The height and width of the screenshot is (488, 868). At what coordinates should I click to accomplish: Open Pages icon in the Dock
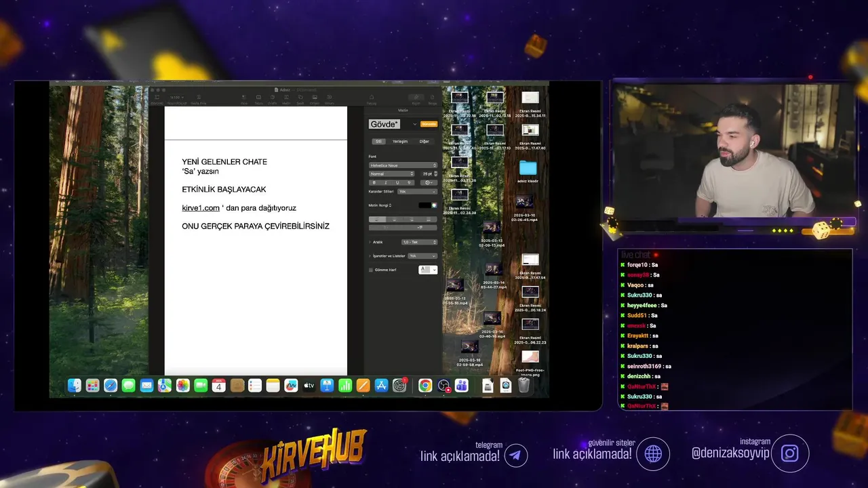coord(363,386)
